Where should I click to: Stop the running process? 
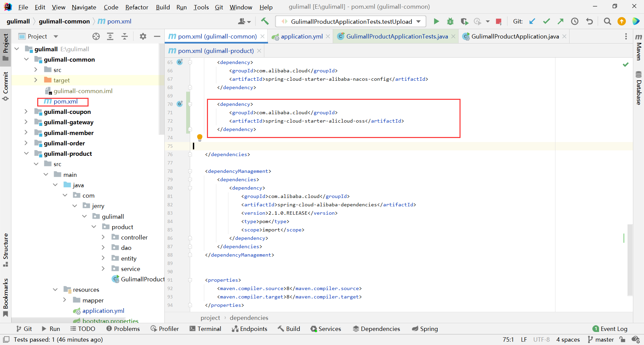[x=498, y=21]
